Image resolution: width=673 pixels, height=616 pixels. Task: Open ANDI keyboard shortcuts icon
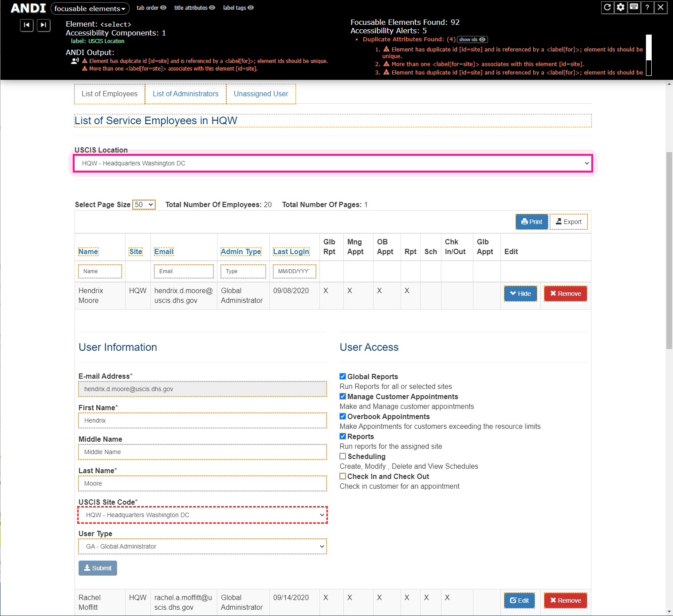point(634,7)
